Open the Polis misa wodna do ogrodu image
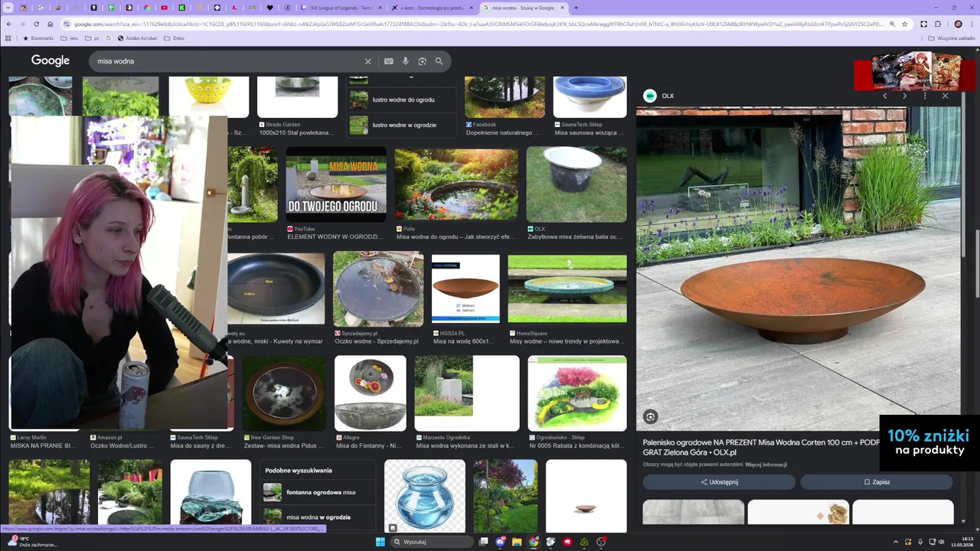This screenshot has height=551, width=980. (x=456, y=184)
